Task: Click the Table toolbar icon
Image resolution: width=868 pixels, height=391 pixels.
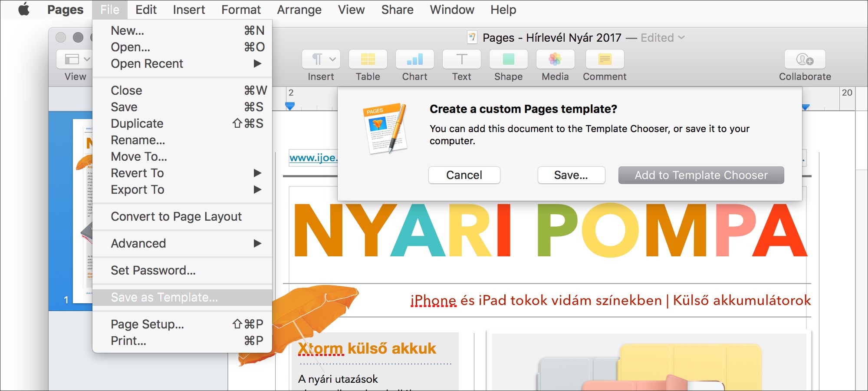Action: pyautogui.click(x=368, y=60)
